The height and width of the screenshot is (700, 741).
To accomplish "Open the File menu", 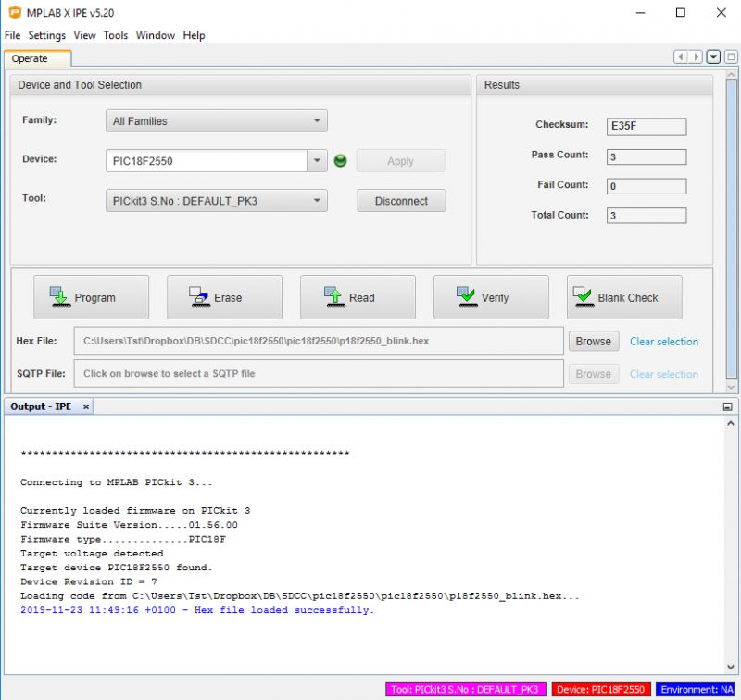I will [x=12, y=35].
